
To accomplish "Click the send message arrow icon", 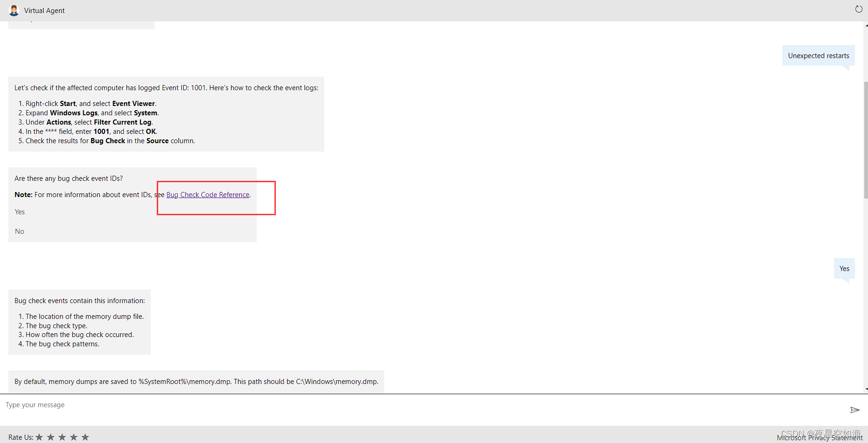I will pos(855,410).
